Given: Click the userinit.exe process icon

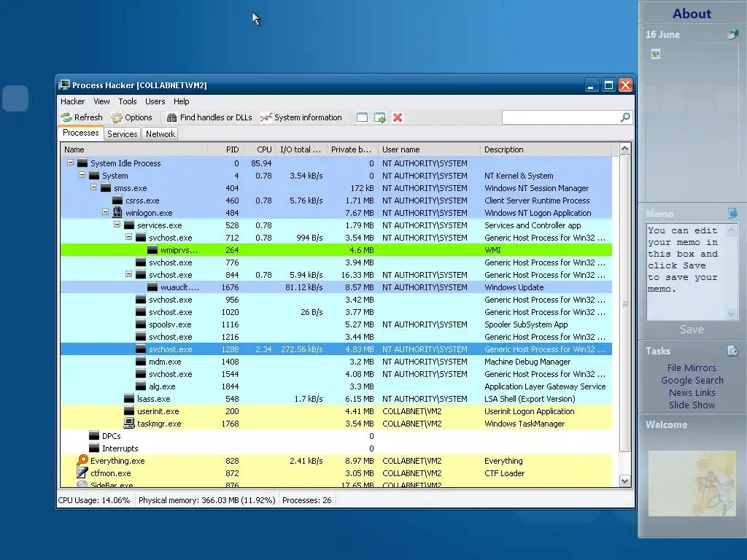Looking at the screenshot, I should [129, 411].
